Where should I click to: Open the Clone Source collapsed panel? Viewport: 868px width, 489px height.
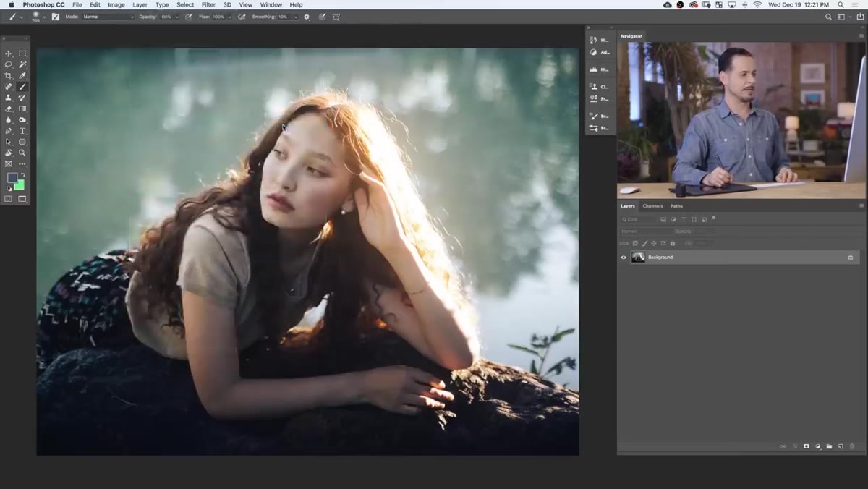(600, 87)
